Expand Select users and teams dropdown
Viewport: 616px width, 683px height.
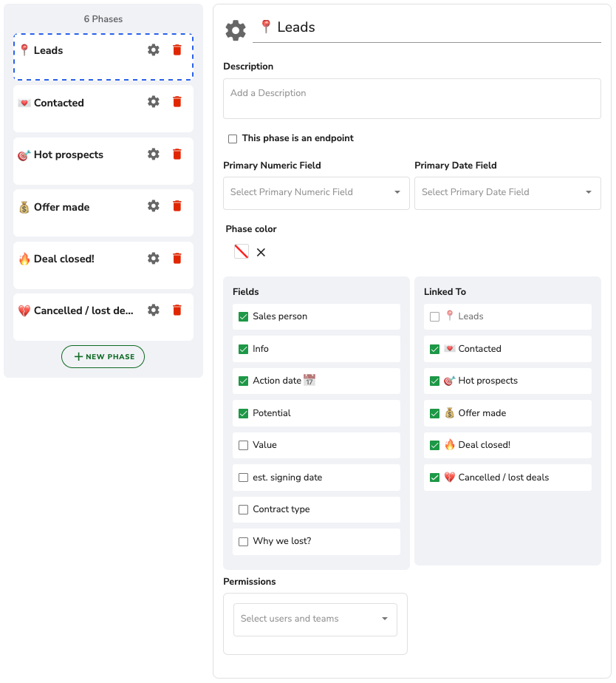(x=315, y=619)
